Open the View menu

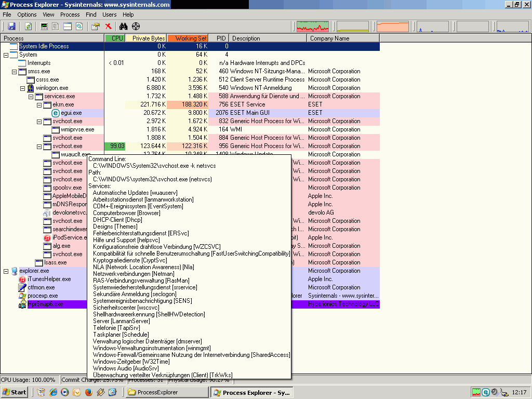(48, 15)
